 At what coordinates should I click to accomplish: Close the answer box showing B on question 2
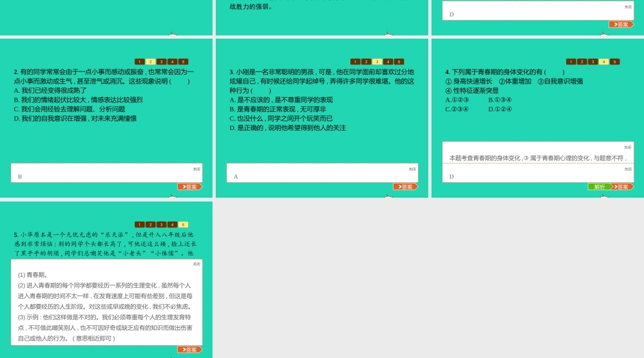pos(196,169)
